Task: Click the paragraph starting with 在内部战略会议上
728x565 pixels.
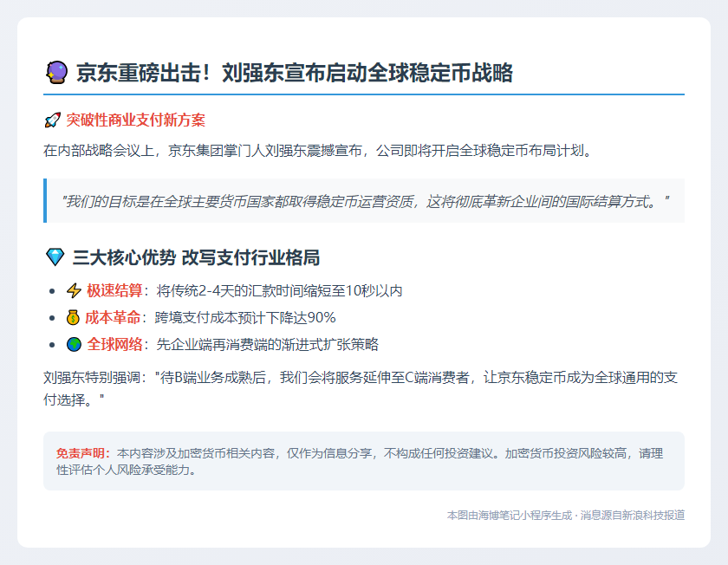Action: pyautogui.click(x=319, y=151)
